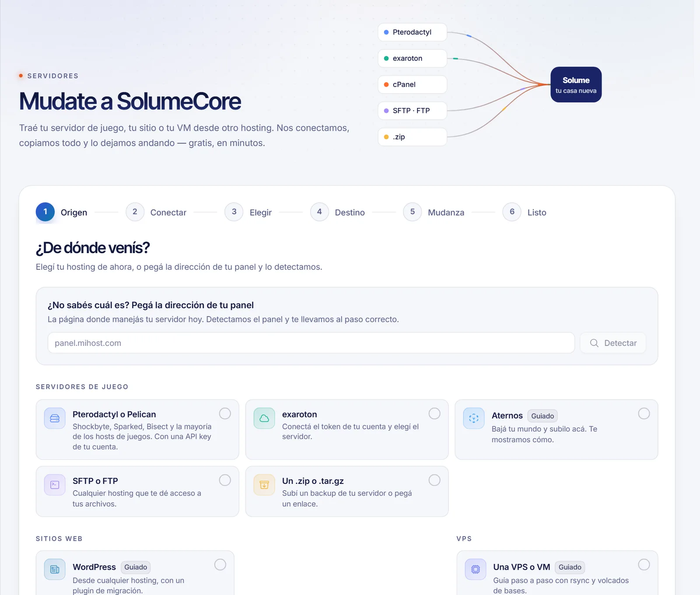
Task: Select the Un .zip o .tar.gz radio button
Action: coord(434,480)
